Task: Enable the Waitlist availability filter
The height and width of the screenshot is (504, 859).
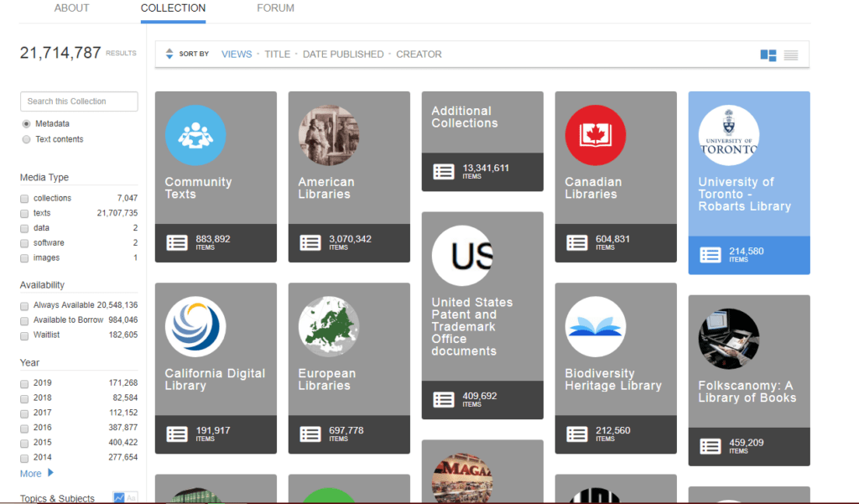Action: click(x=24, y=335)
